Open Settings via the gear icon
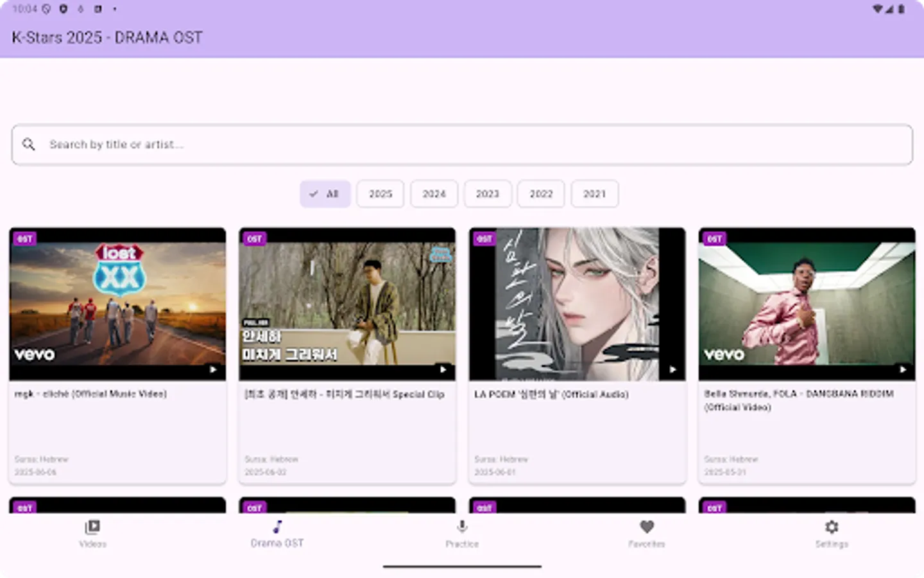Screen dimensions: 924x578 point(831,527)
